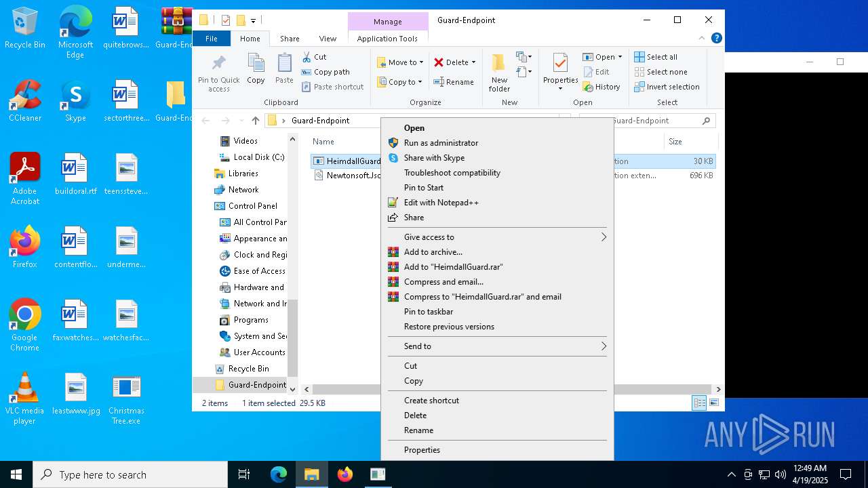
Task: Open the Open button dropdown arrow
Action: point(620,57)
